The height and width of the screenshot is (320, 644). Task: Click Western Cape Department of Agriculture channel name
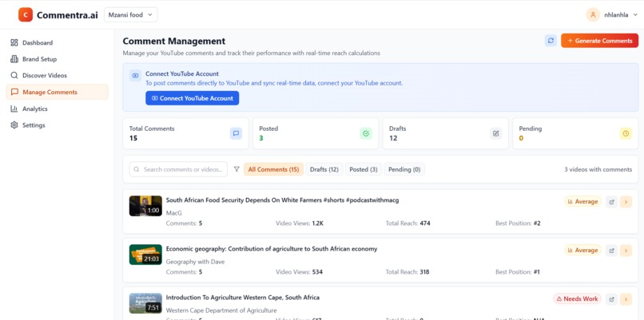point(221,310)
